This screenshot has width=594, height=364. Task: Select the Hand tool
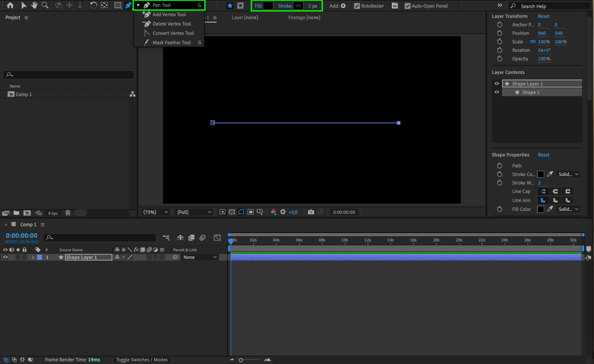click(x=34, y=5)
